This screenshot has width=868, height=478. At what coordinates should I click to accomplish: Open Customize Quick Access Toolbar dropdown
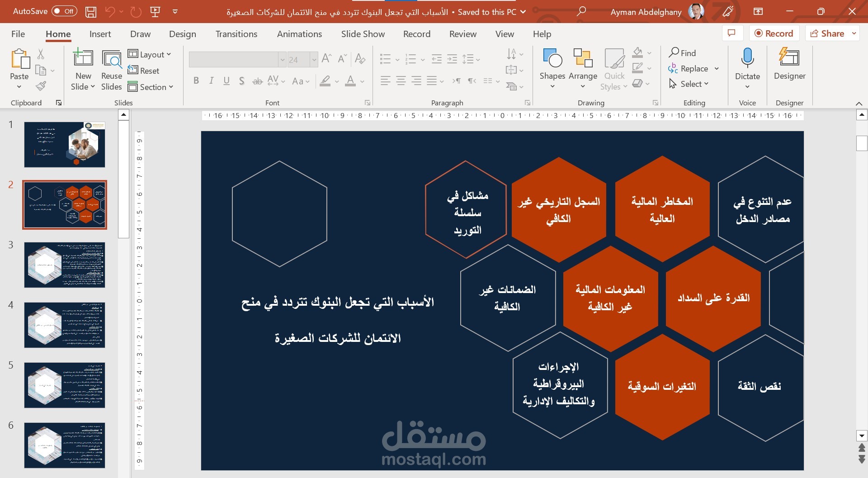(x=175, y=12)
